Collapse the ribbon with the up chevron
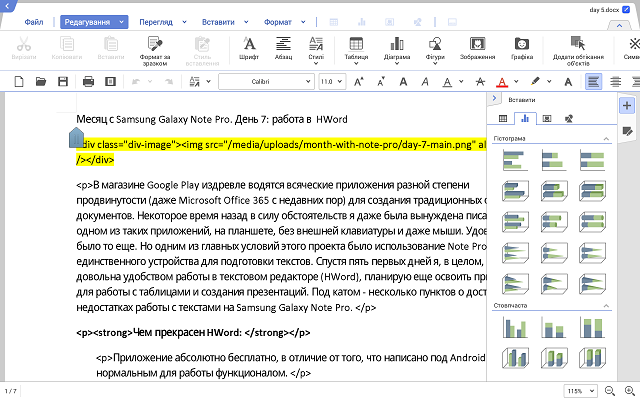Screen dimensions: 640x400 [x=619, y=25]
